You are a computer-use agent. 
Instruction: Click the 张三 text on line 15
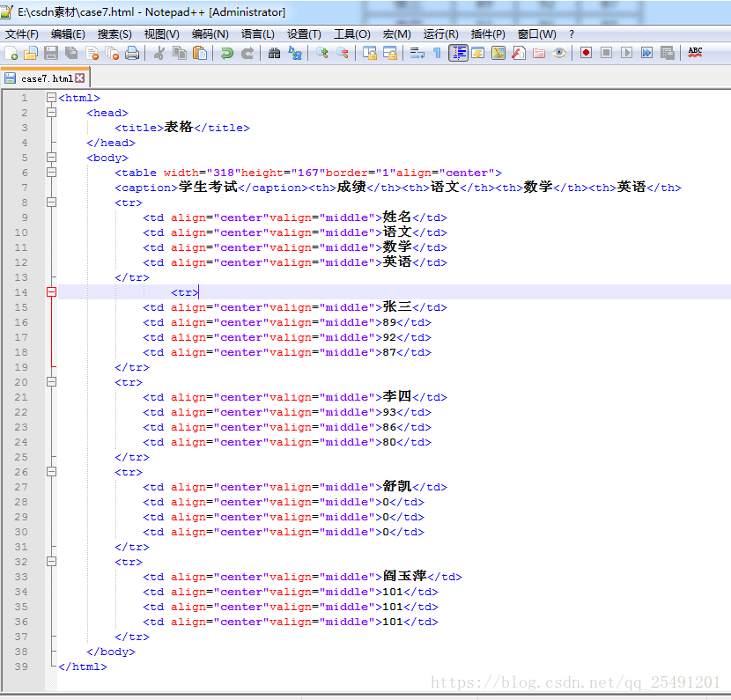397,306
